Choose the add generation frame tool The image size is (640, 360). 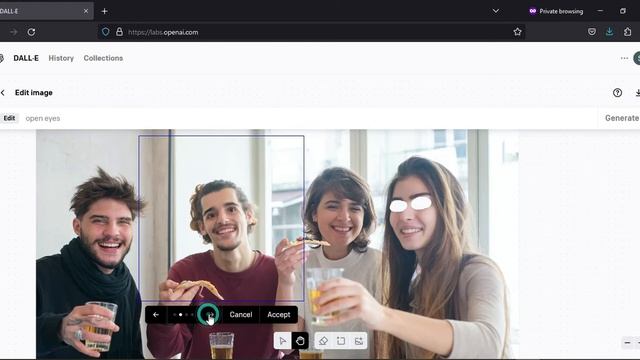pyautogui.click(x=341, y=341)
